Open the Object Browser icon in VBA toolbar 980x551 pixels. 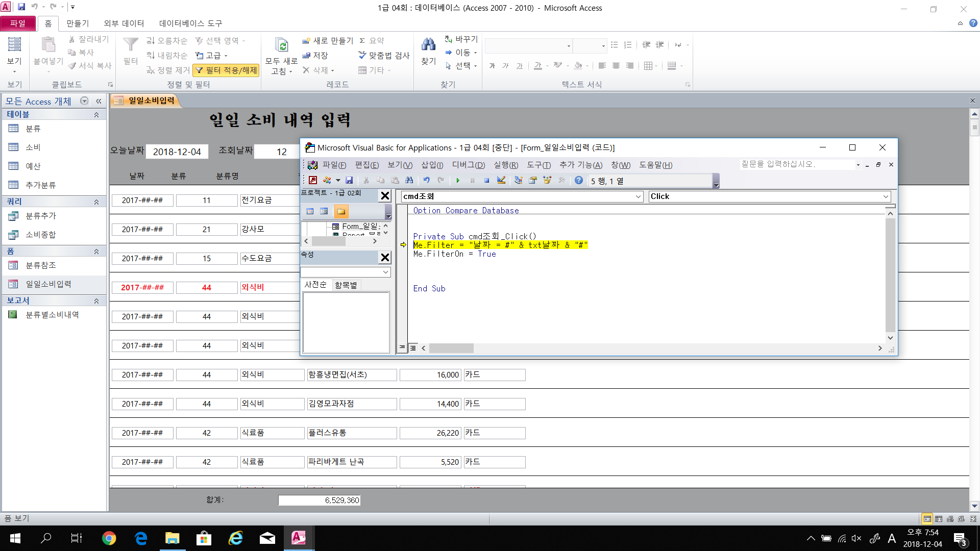coord(547,181)
